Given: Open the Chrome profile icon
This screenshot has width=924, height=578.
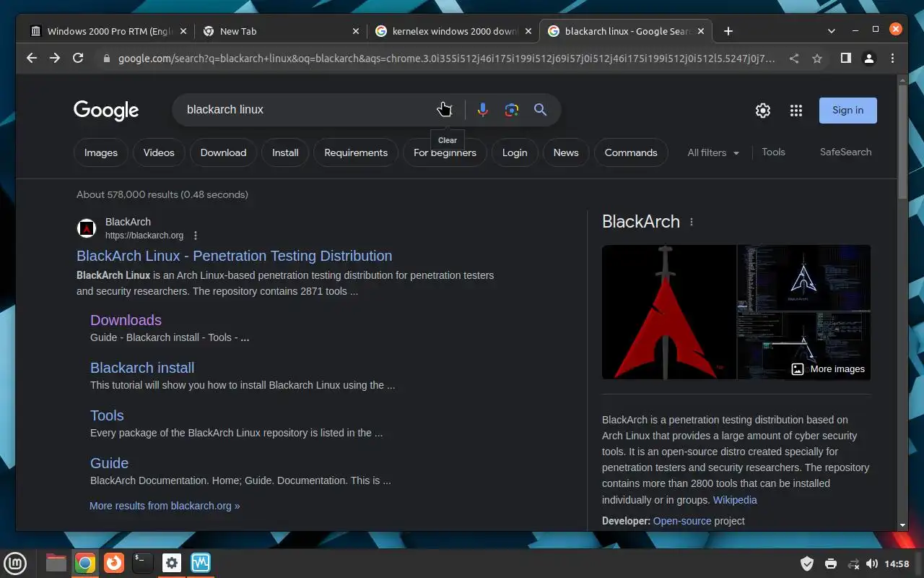Looking at the screenshot, I should (870, 59).
